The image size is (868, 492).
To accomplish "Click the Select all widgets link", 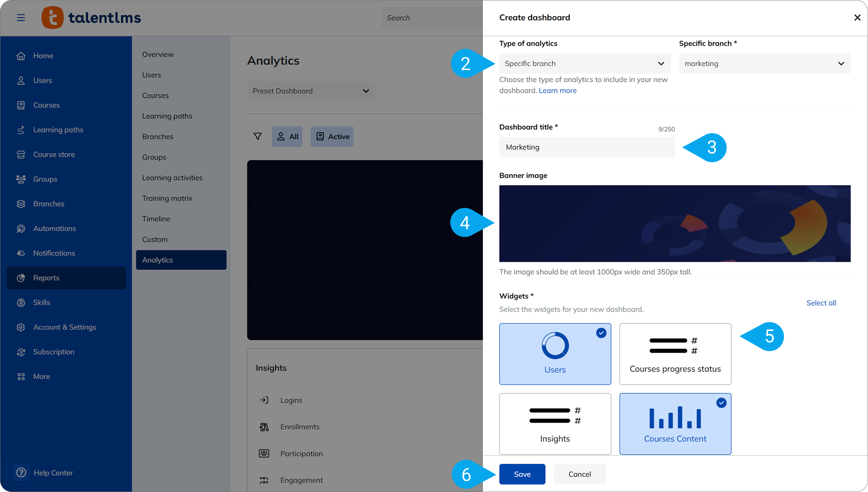I will click(821, 303).
